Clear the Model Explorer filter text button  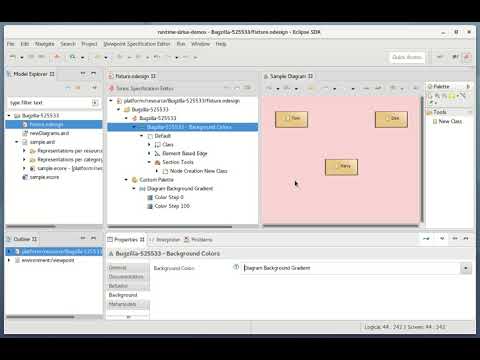tap(95, 103)
